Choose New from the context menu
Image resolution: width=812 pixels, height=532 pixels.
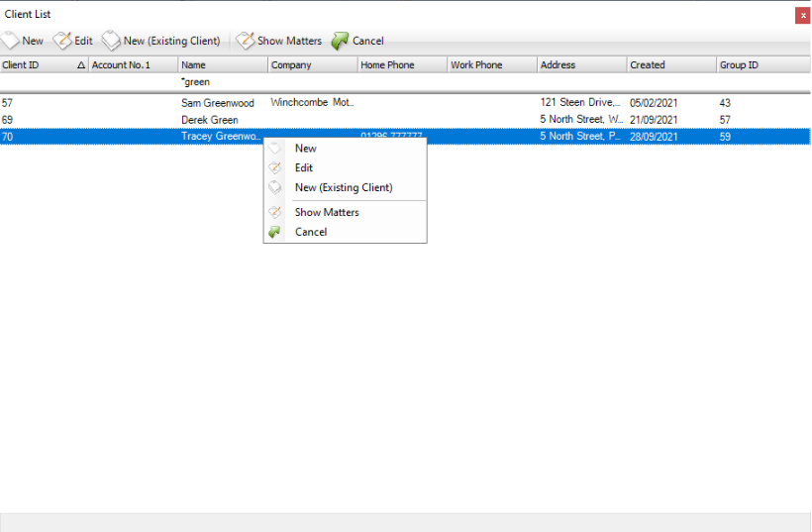click(306, 149)
